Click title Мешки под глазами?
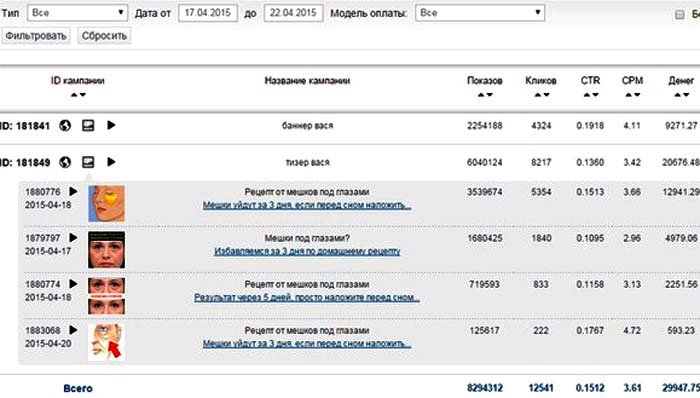Viewport: 700px width, 398px height. [307, 238]
